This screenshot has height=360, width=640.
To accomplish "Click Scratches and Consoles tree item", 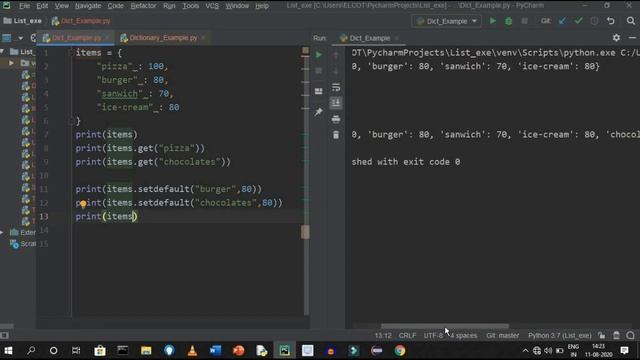I will pos(24,244).
